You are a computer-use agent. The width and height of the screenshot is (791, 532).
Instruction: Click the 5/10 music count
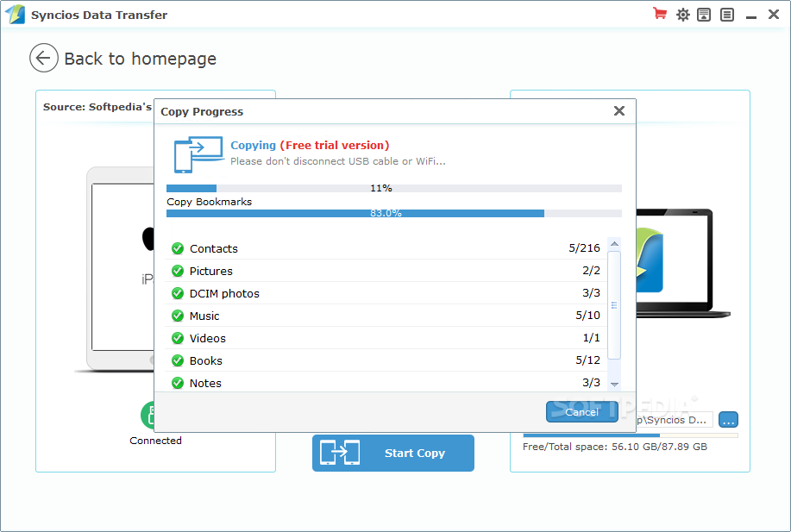click(x=587, y=316)
